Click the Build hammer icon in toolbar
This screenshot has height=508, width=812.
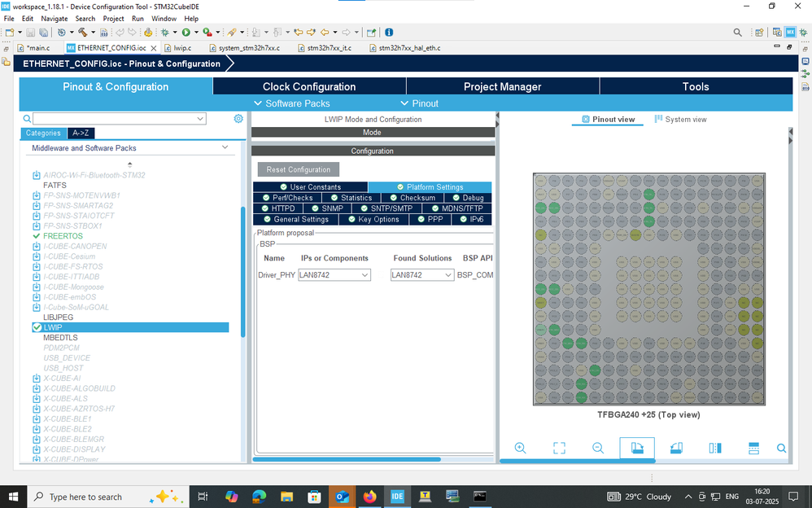coord(83,32)
